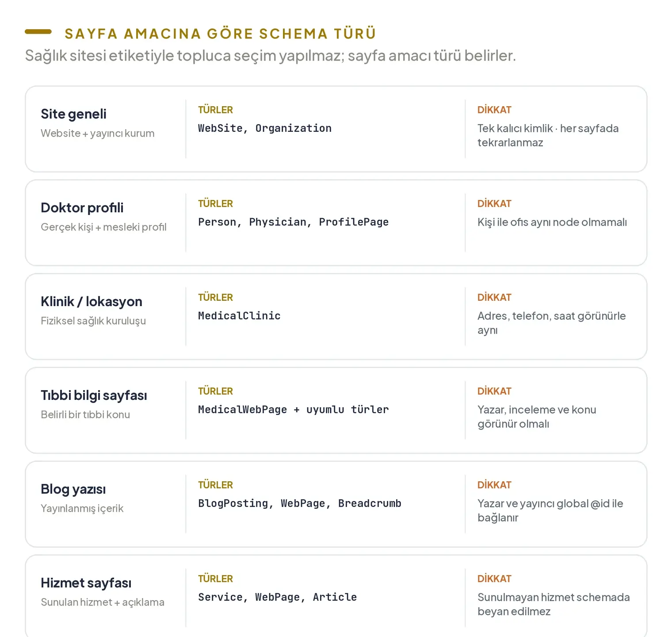Select the 'Site geneli' card heading
Screen dimensions: 672x637
pyautogui.click(x=73, y=114)
